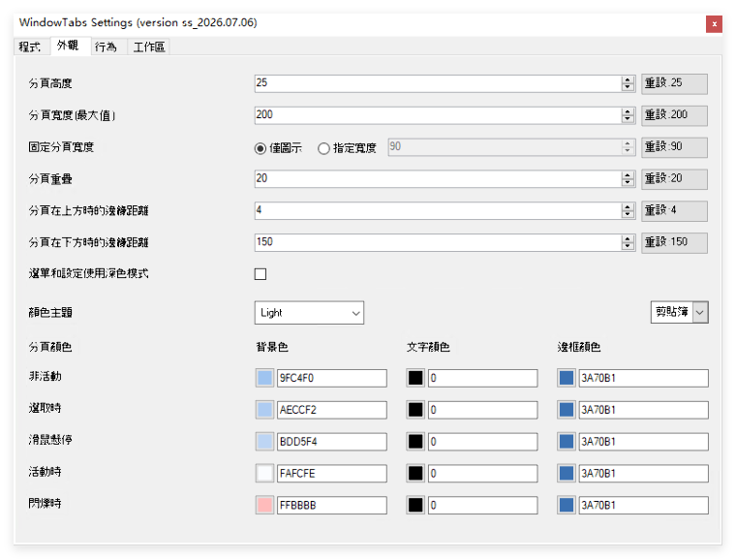Edit the 活動時 border color 3A70B1 field
736x560 pixels.
644,474
